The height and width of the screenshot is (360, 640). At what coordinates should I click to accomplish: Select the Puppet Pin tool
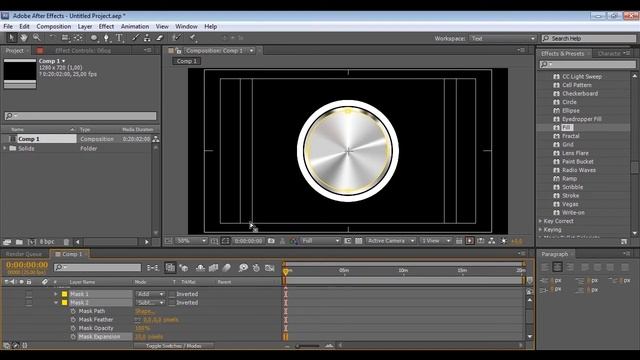[193, 38]
